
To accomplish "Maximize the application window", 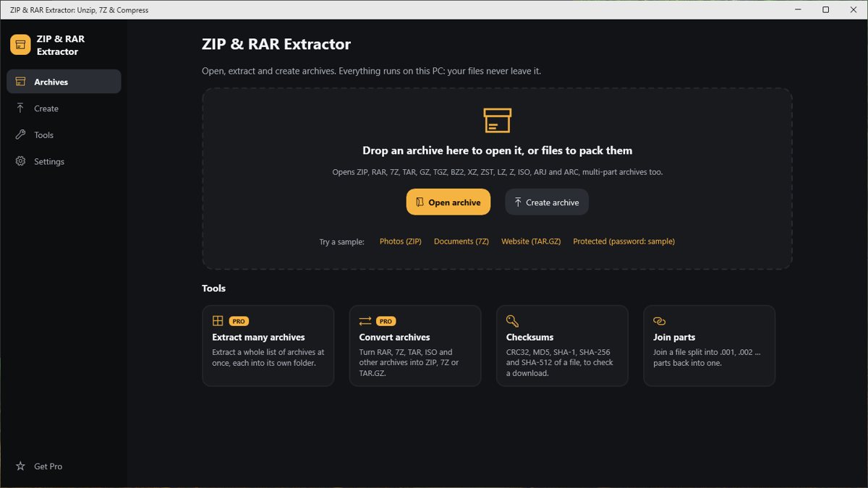I will 826,10.
